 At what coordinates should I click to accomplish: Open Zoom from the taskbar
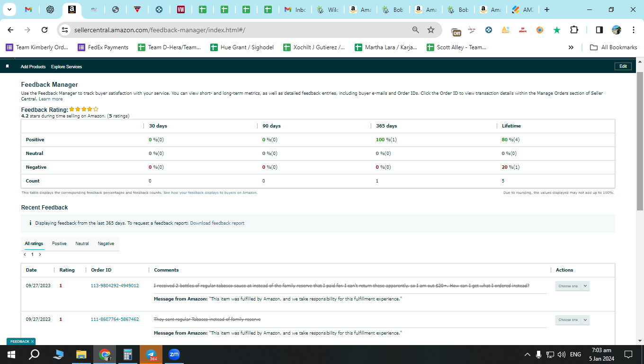click(174, 355)
